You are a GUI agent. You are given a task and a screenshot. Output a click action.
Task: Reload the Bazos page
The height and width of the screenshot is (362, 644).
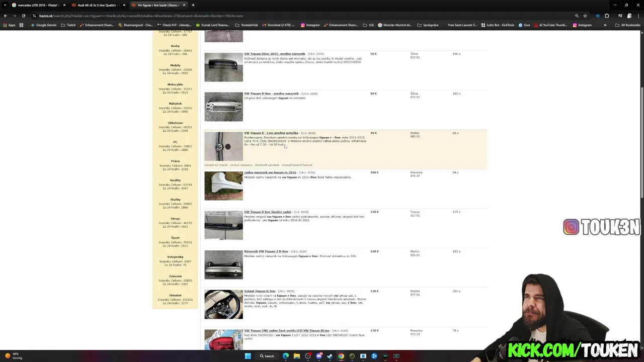(24, 16)
